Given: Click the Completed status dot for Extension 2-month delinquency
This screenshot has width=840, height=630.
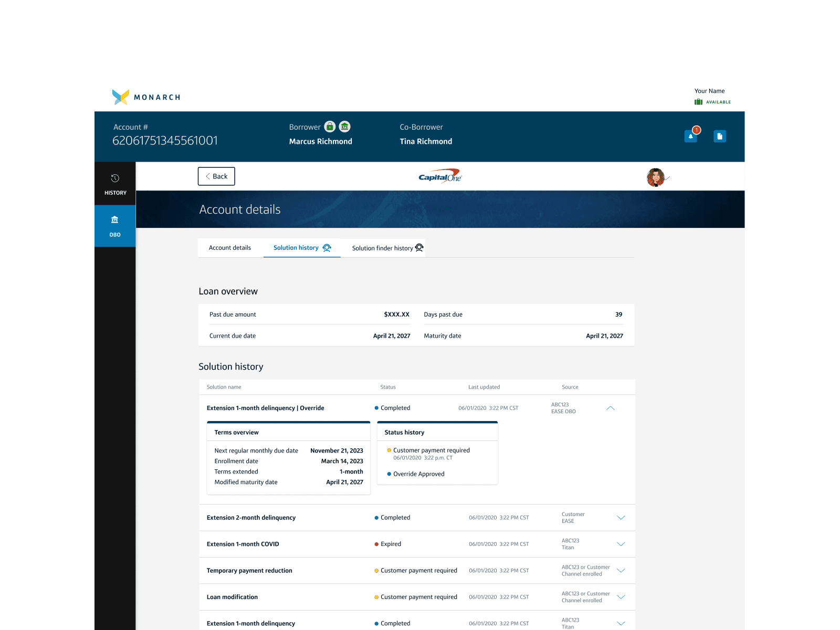Looking at the screenshot, I should [x=376, y=518].
